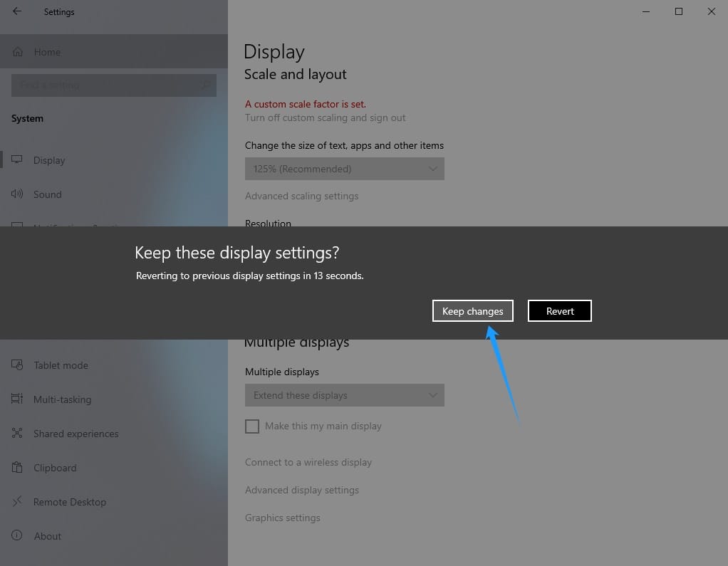Toggle Make this my main display checkbox
The image size is (728, 566).
[x=252, y=426]
